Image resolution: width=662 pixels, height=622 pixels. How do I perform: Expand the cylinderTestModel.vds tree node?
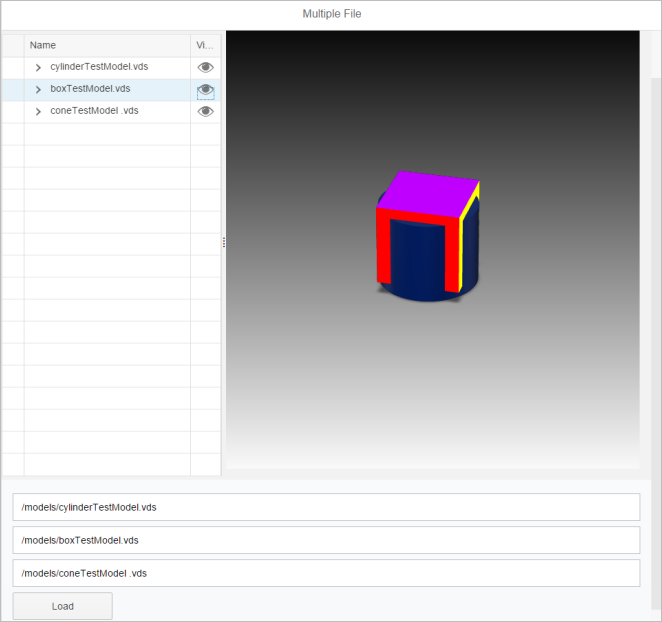point(38,67)
